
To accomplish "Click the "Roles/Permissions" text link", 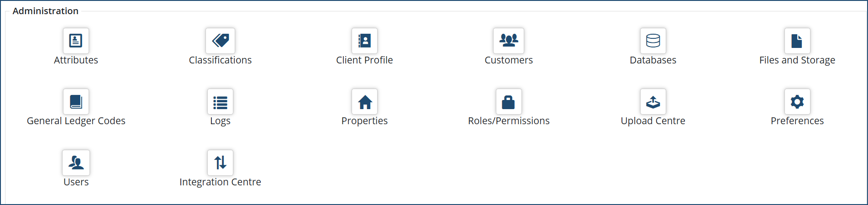I will (x=509, y=121).
